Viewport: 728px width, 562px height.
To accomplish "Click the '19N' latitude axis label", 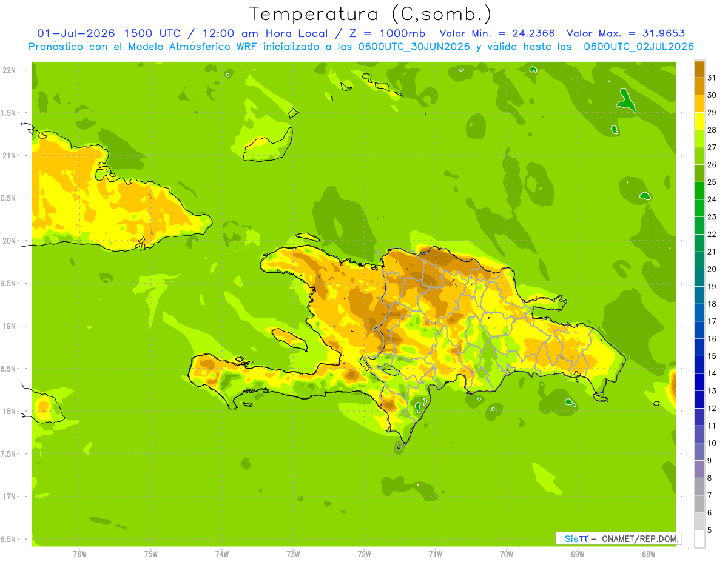I will click(x=8, y=326).
